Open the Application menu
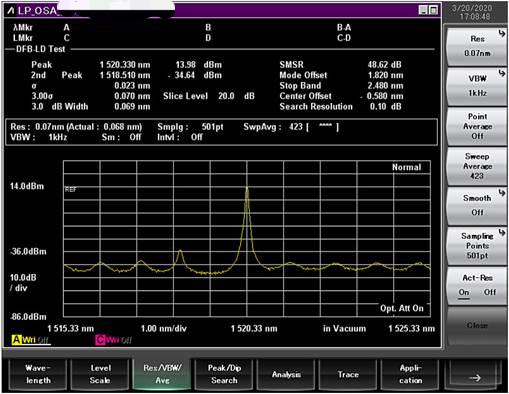This screenshot has height=394, width=509. pyautogui.click(x=410, y=374)
